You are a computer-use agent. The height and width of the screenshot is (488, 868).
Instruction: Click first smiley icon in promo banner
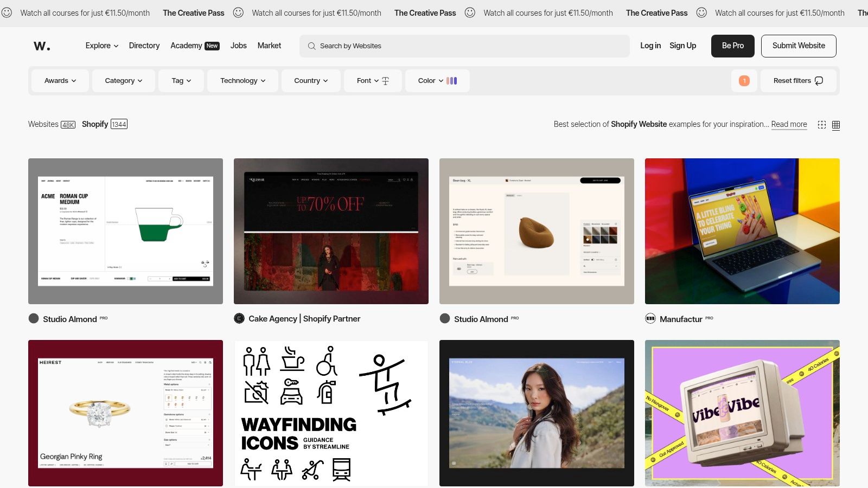7,12
